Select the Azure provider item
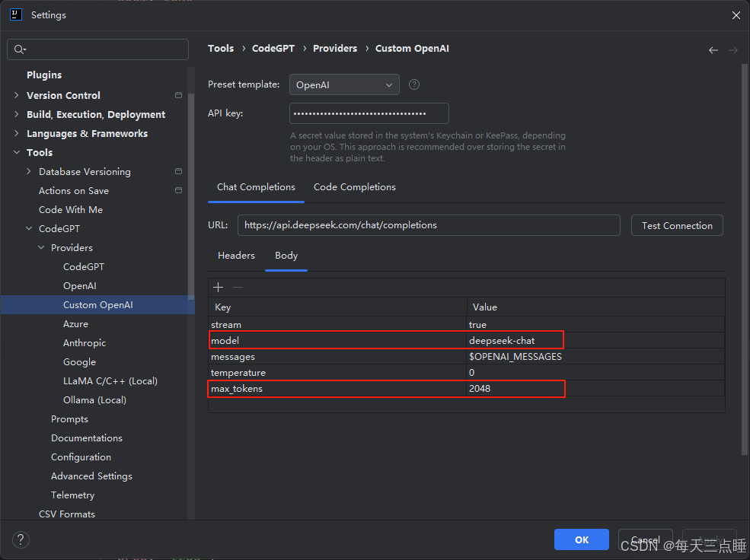This screenshot has height=560, width=750. point(75,324)
